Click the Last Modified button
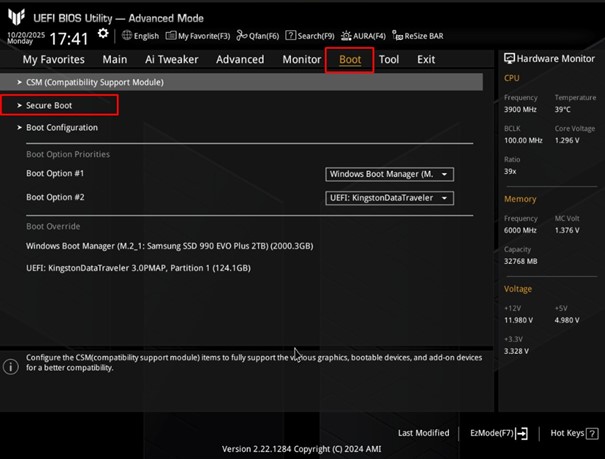The height and width of the screenshot is (459, 605). pos(423,433)
